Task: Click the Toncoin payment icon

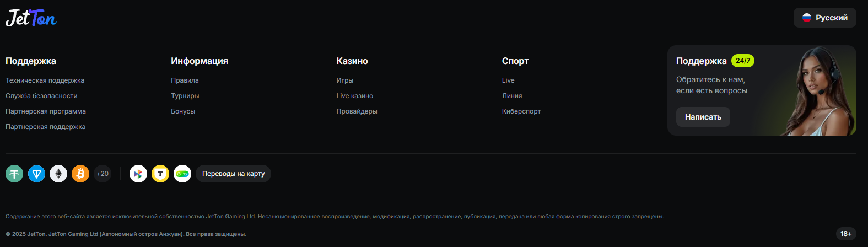Action: 36,174
